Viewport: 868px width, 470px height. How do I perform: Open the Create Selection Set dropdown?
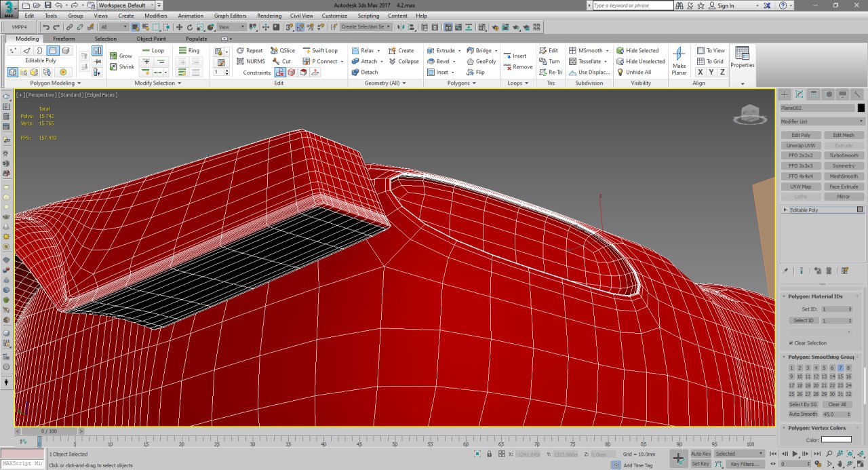pyautogui.click(x=366, y=27)
